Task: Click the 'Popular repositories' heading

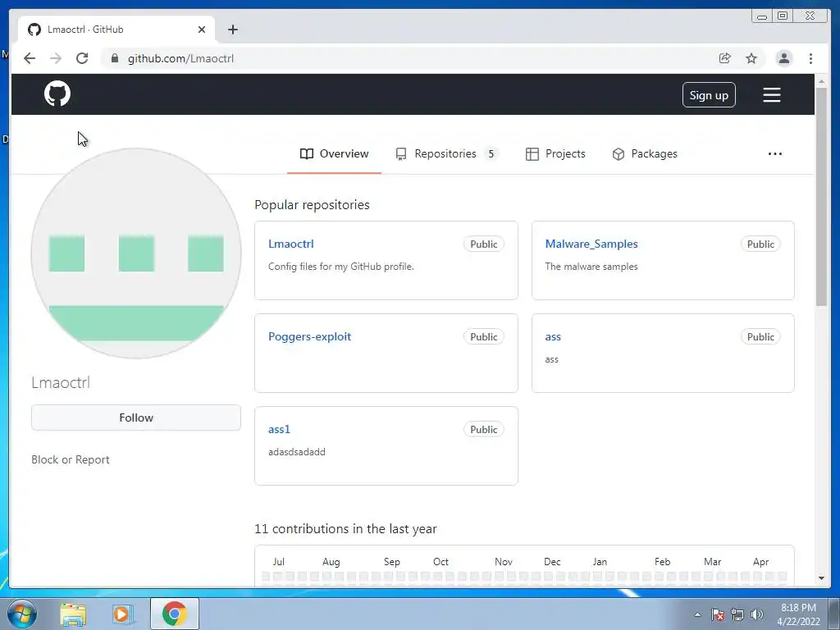Action: 312,204
